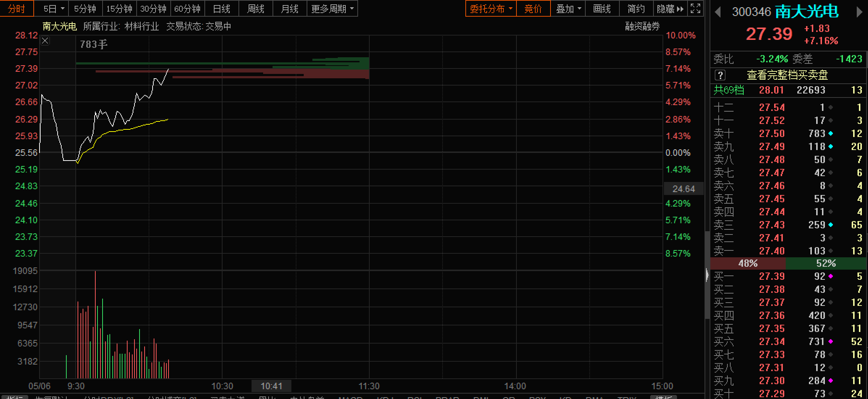Close the 783手 order overlay with X
868x399 pixels.
pos(45,41)
